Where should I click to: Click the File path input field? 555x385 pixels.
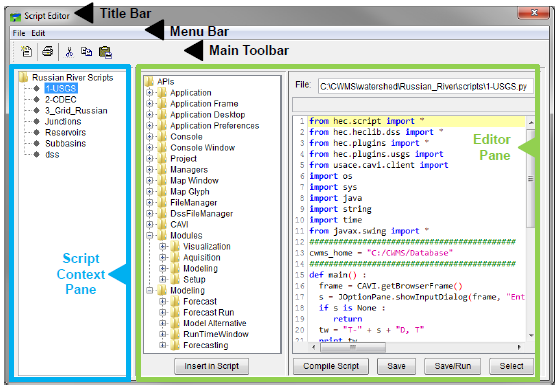pos(426,86)
